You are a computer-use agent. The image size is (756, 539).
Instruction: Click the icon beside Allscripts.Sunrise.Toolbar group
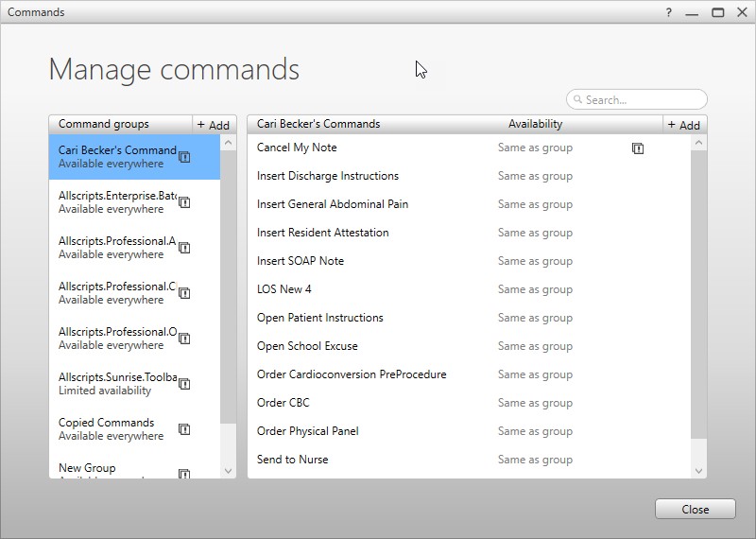tap(184, 384)
